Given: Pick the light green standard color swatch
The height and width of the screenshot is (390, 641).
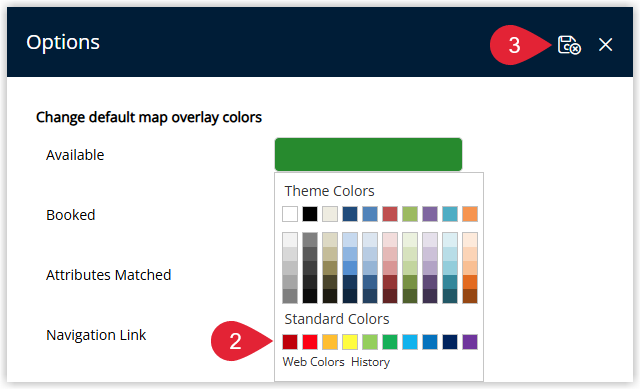Looking at the screenshot, I should click(370, 342).
